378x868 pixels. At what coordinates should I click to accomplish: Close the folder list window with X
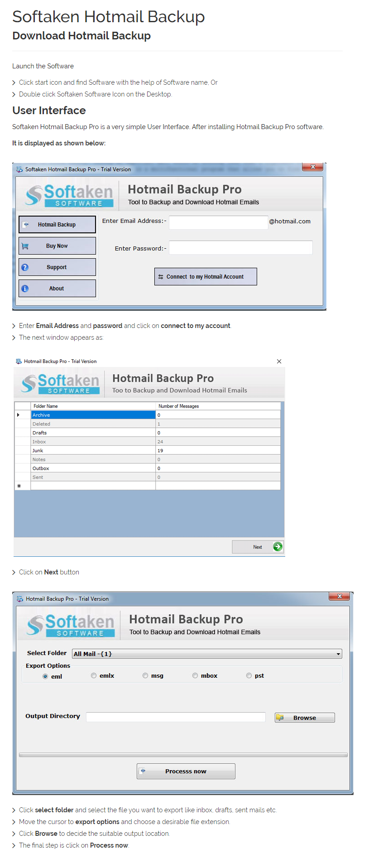pos(279,361)
